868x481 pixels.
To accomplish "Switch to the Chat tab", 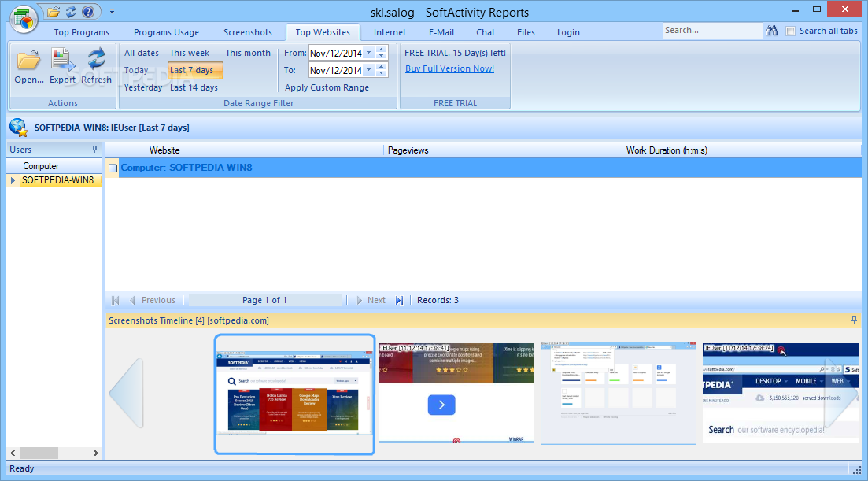I will point(486,32).
